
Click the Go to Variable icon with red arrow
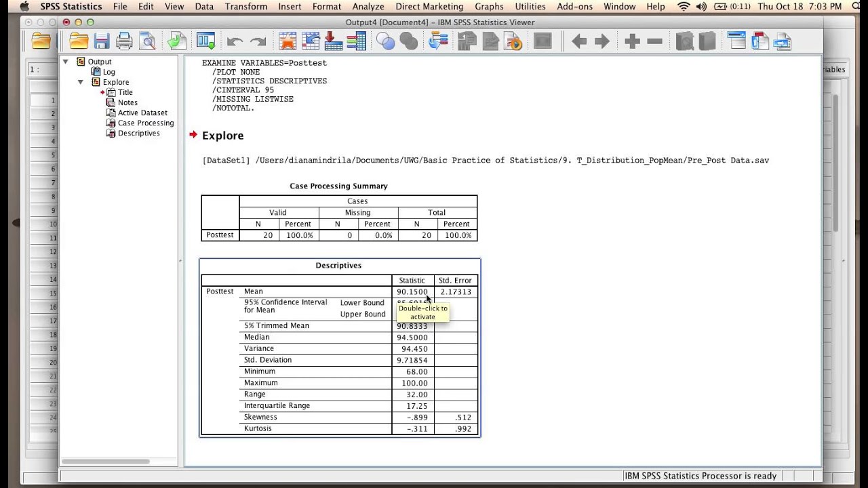pos(334,41)
